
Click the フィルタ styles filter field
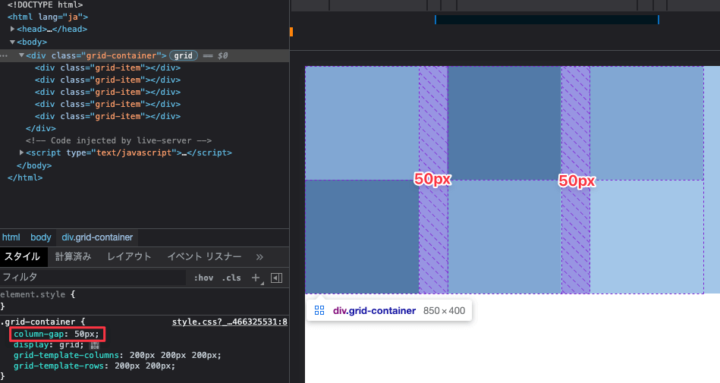click(93, 277)
